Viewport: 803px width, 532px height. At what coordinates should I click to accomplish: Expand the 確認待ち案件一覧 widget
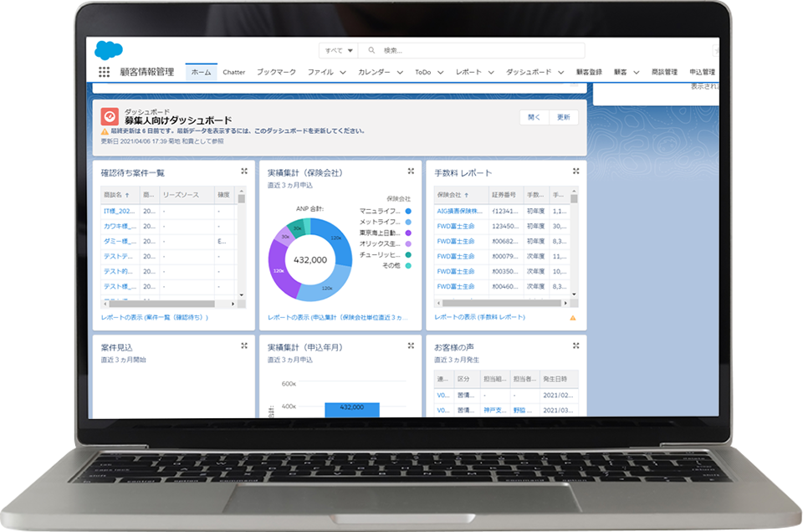[x=244, y=171]
